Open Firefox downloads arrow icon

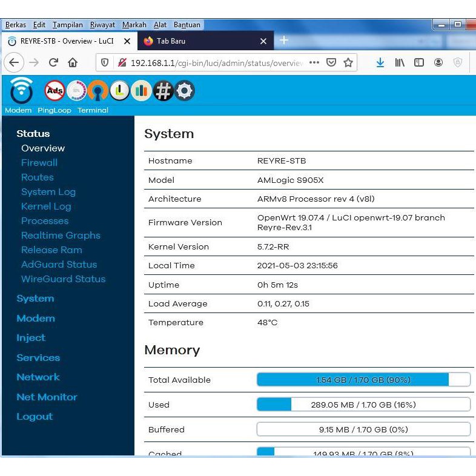pos(380,62)
